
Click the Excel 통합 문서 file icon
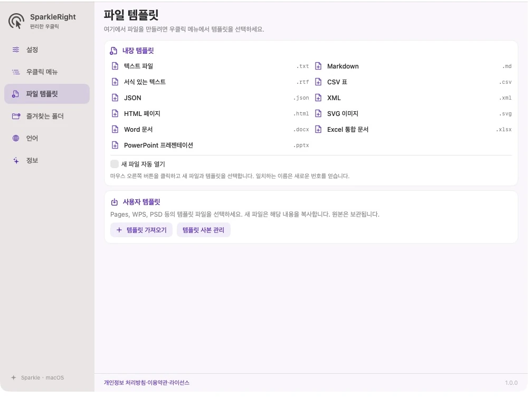click(318, 130)
